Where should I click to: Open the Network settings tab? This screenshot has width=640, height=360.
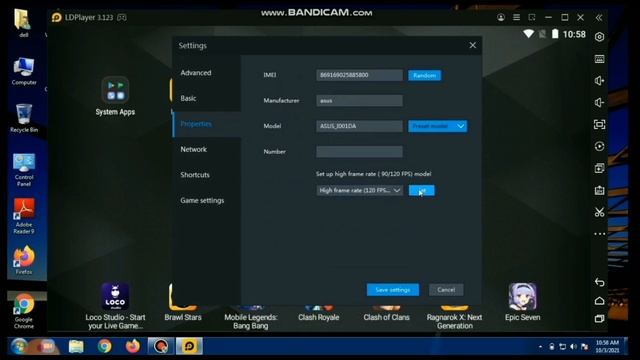click(193, 149)
